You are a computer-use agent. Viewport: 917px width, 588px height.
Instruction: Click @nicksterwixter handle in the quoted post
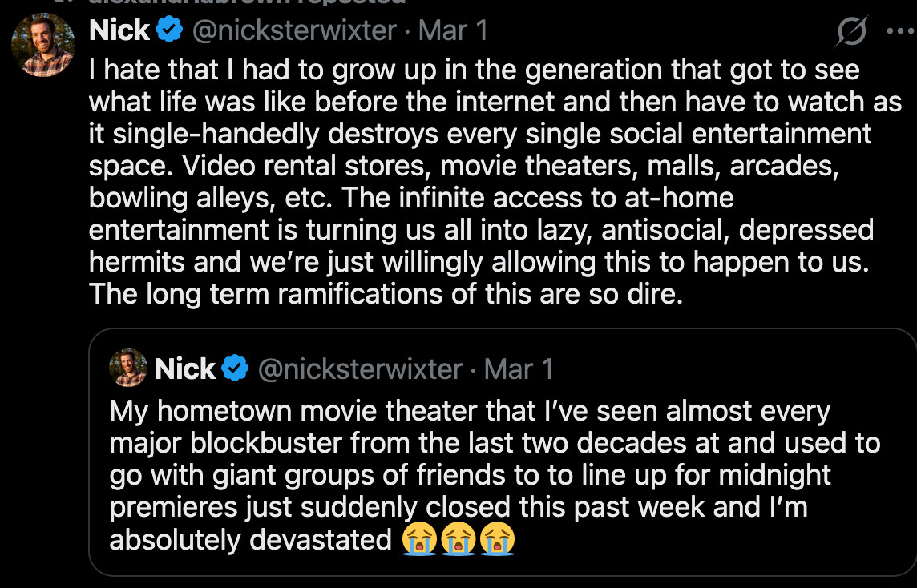(x=360, y=369)
